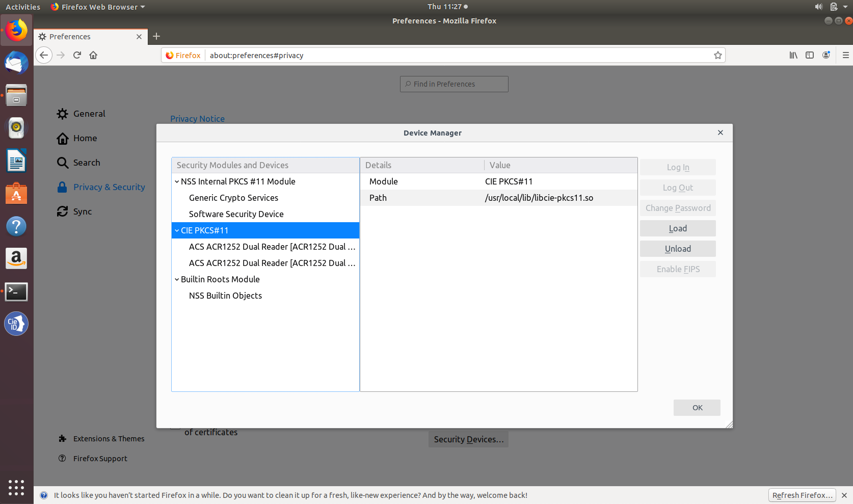
Task: Open LibreOffice Writer from the dock
Action: pos(16,161)
